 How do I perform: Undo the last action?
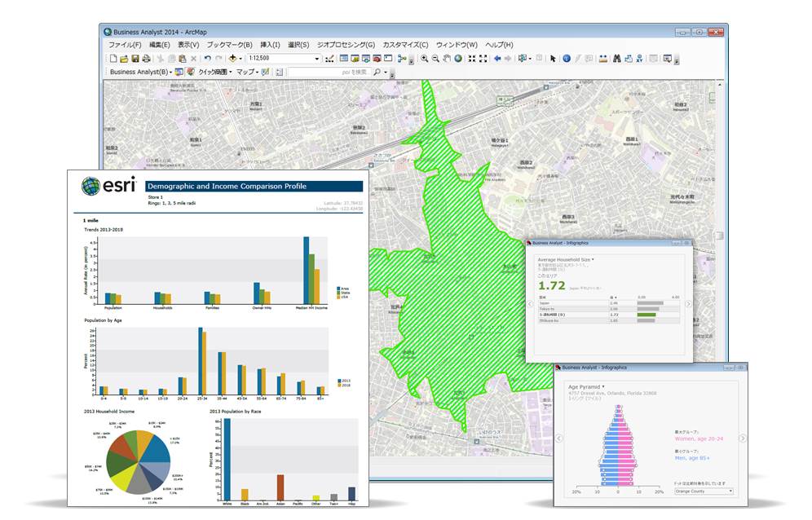[208, 59]
